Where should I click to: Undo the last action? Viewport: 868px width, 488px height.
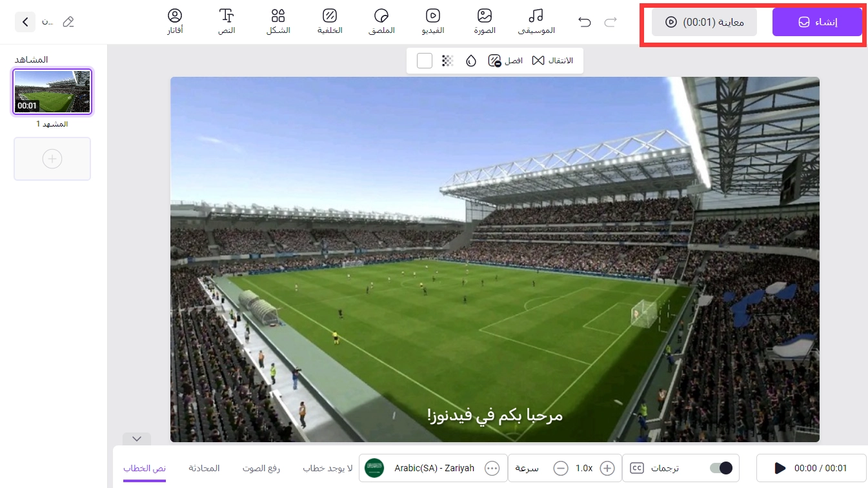585,23
